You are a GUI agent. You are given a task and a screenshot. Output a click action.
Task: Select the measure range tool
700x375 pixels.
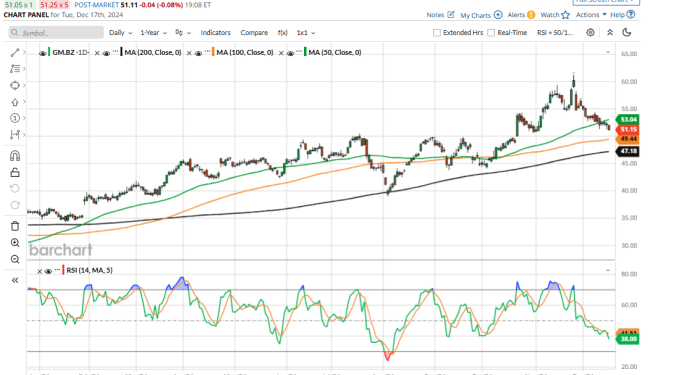(15, 135)
